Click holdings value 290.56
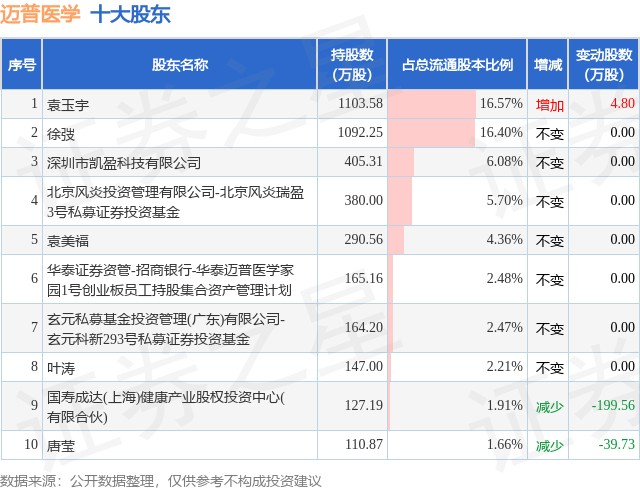640x490 pixels. coord(364,239)
